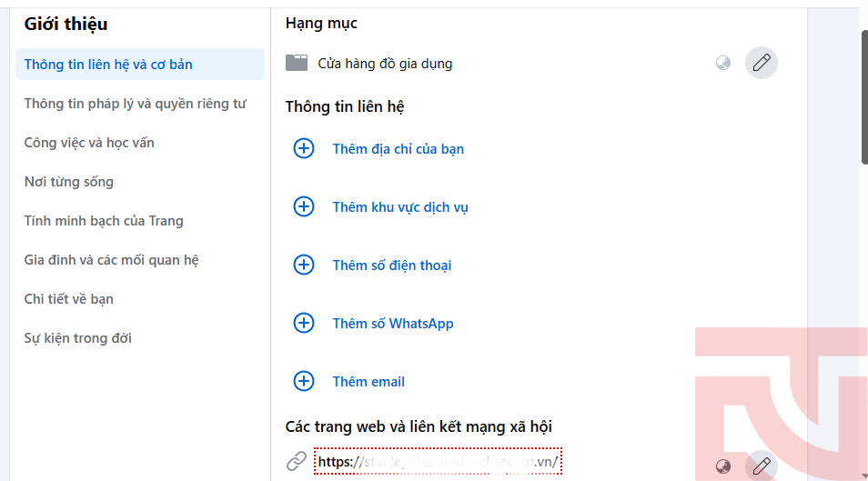Image resolution: width=868 pixels, height=481 pixels.
Task: Open Thông tin pháp lý và quyền riêng tư
Action: (x=135, y=104)
